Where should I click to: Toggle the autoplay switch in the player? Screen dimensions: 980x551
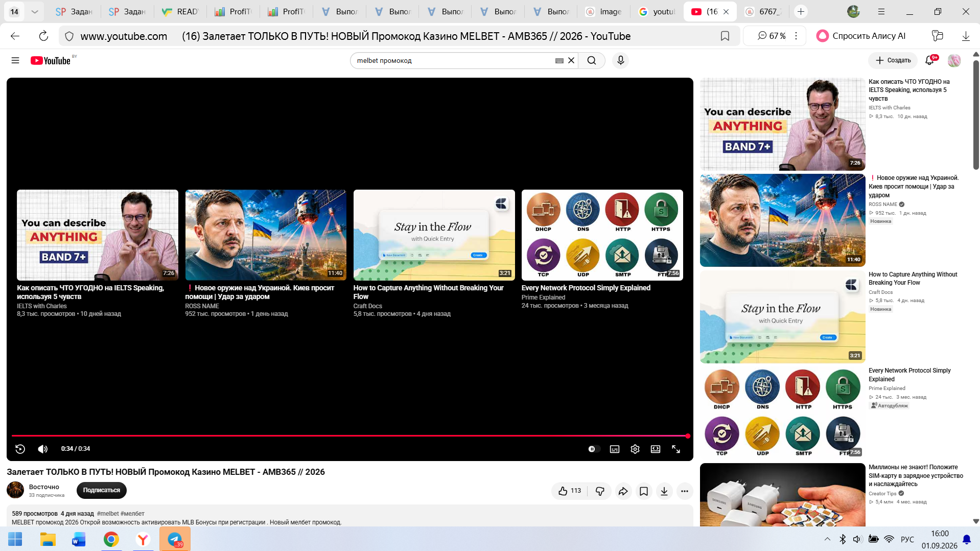point(592,449)
